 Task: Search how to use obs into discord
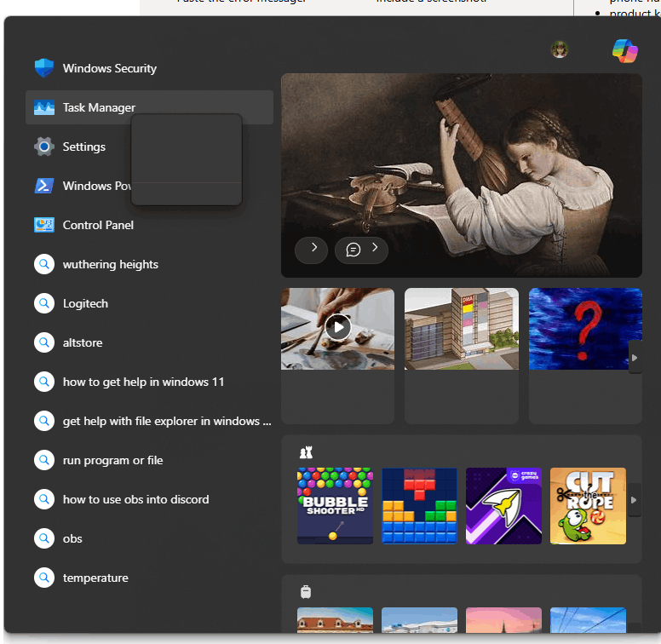tap(149, 499)
